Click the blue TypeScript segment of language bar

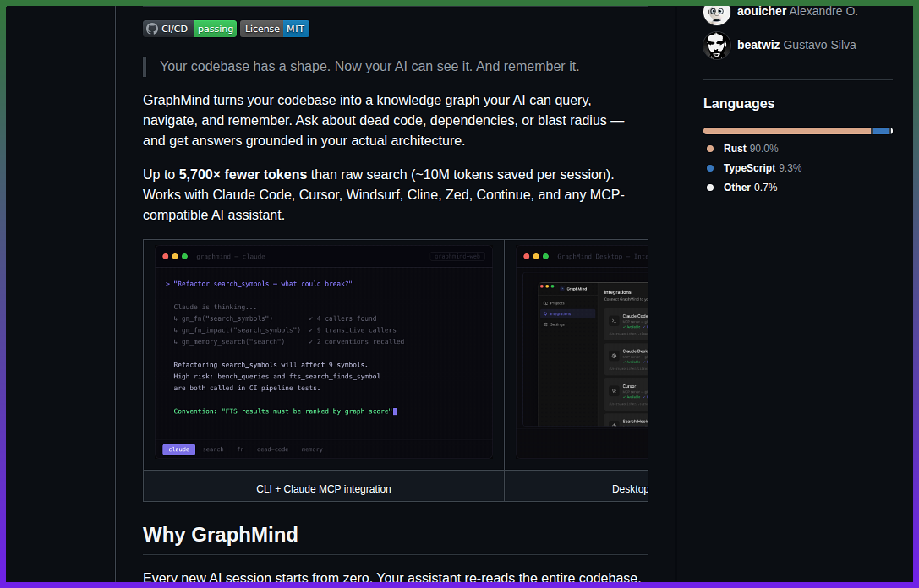tap(881, 131)
